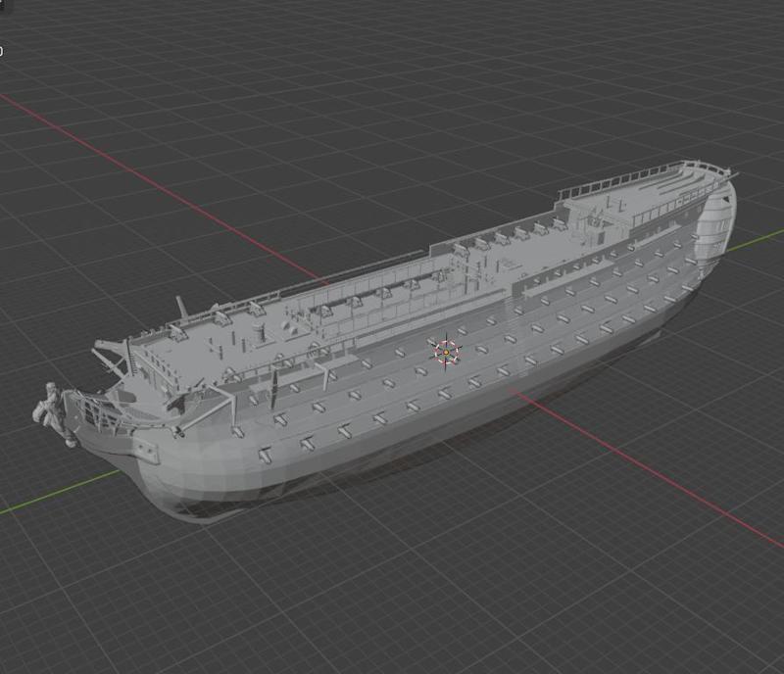Click the 3D cursor on the hull
The height and width of the screenshot is (674, 784).
point(446,352)
